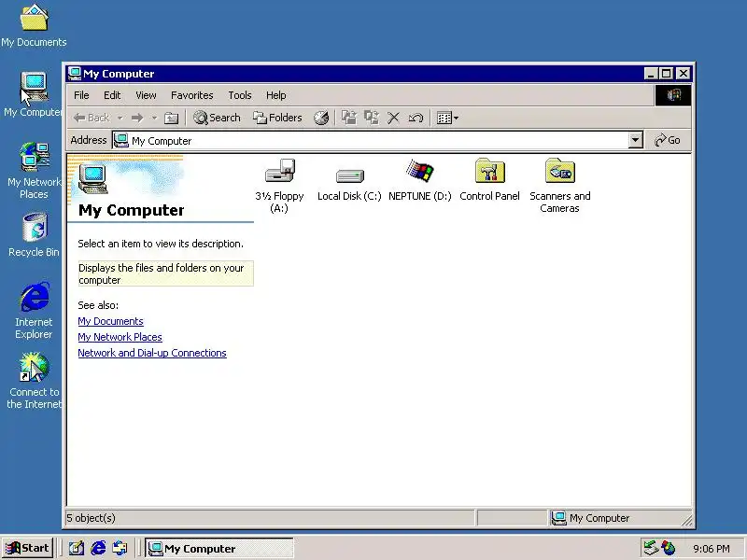The image size is (747, 560).
Task: Click the Windows logo throbber icon
Action: (x=672, y=95)
